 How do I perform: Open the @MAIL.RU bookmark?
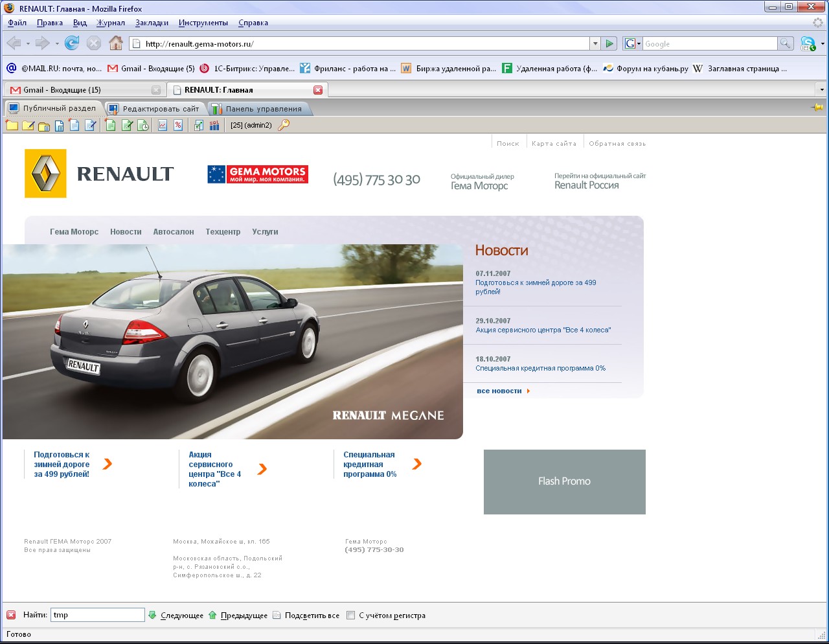click(x=54, y=68)
